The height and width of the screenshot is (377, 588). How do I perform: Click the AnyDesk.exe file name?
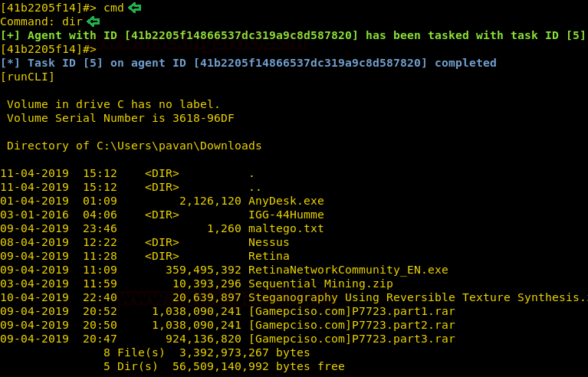tap(286, 201)
